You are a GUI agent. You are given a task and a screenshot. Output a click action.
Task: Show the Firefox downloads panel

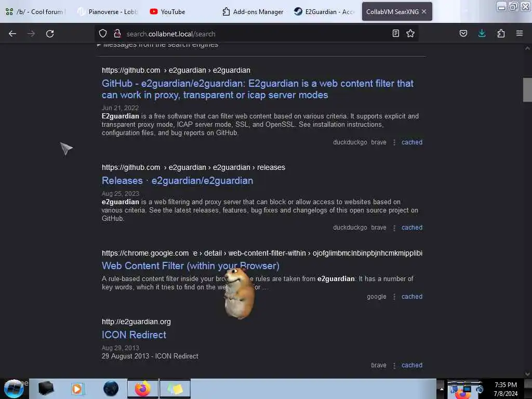(482, 34)
